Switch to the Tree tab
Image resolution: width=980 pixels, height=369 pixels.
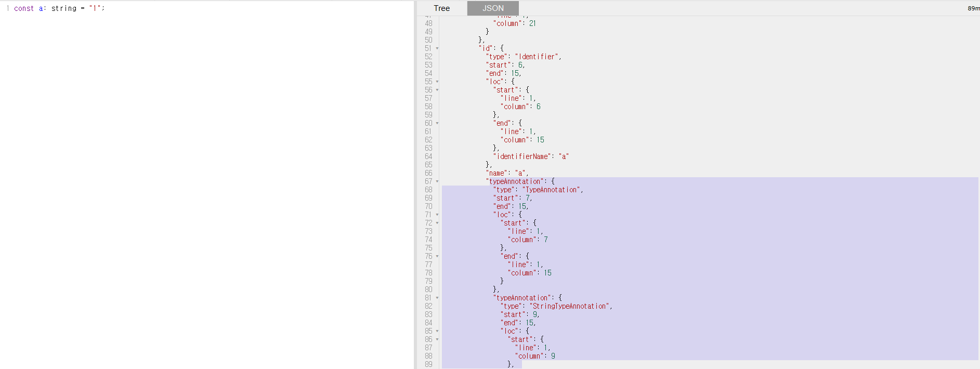[442, 8]
